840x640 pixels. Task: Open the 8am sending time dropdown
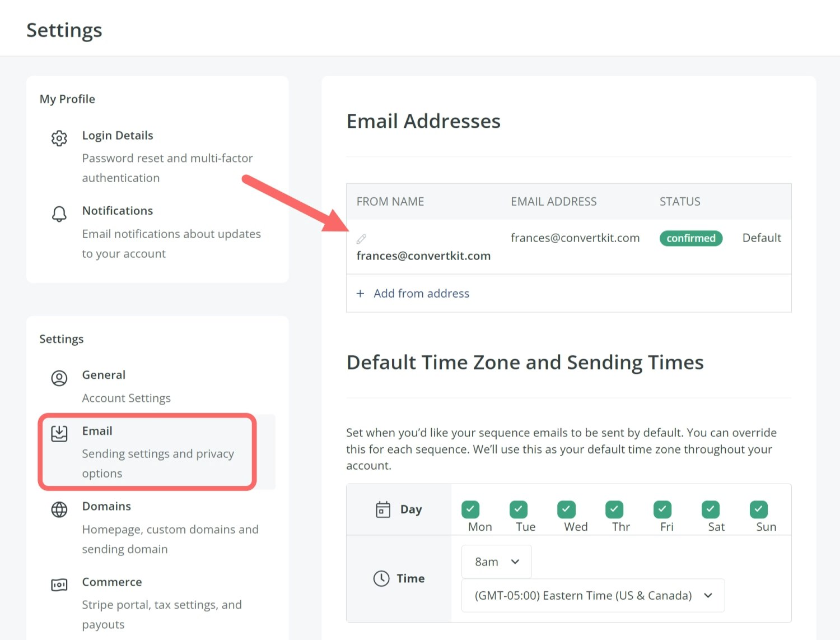(x=496, y=562)
